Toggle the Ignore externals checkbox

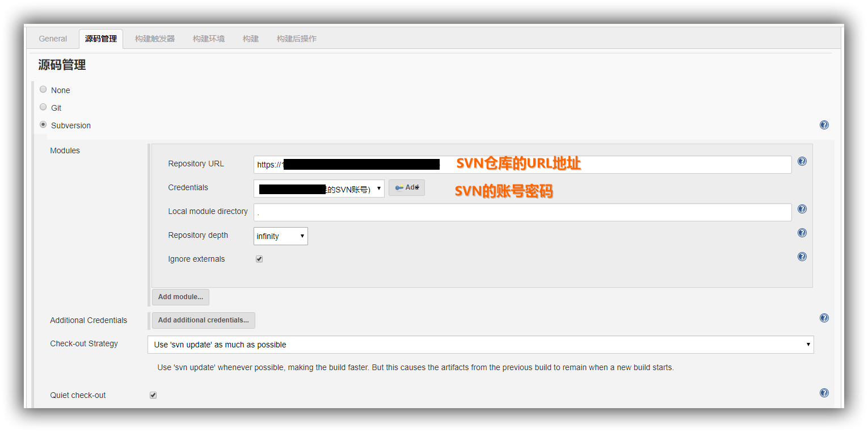tap(259, 259)
